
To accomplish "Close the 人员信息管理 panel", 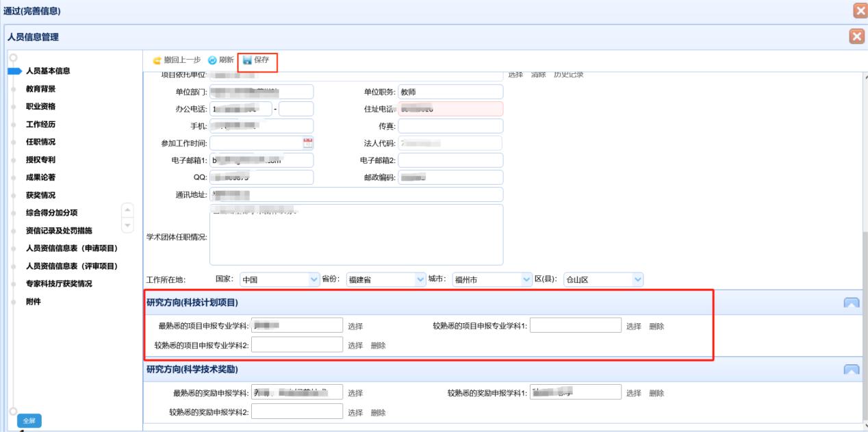I will click(856, 37).
